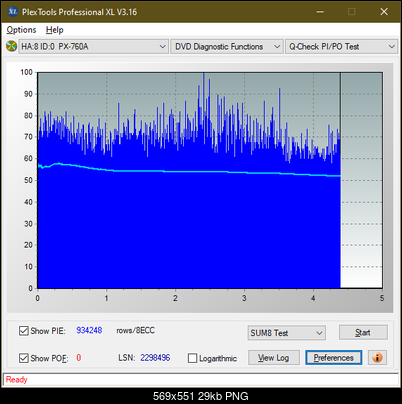
Task: Open the Q-Check PI/PO Test dropdown
Action: 342,47
